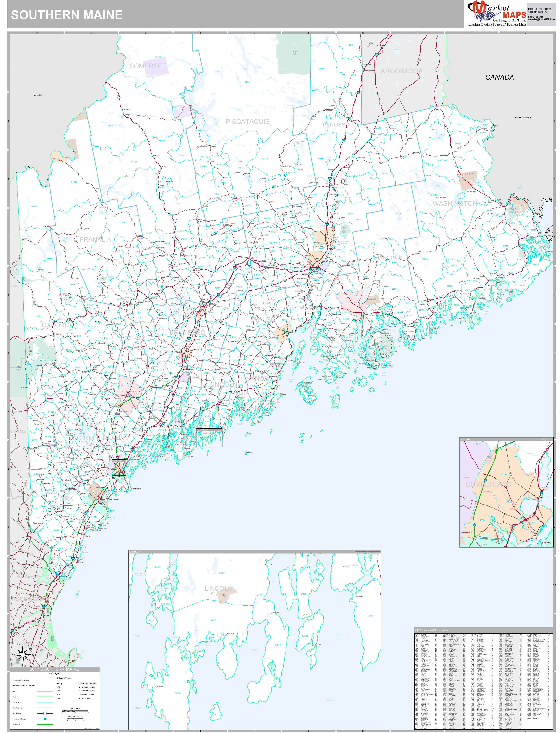Click the WASHINGTON county label
This screenshot has height=733, width=560.
(455, 203)
